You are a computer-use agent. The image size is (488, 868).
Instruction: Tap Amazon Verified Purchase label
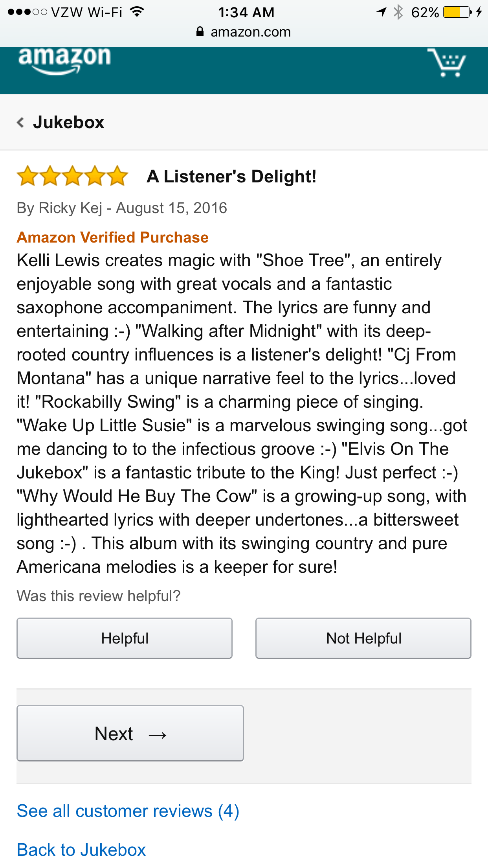[x=112, y=237]
